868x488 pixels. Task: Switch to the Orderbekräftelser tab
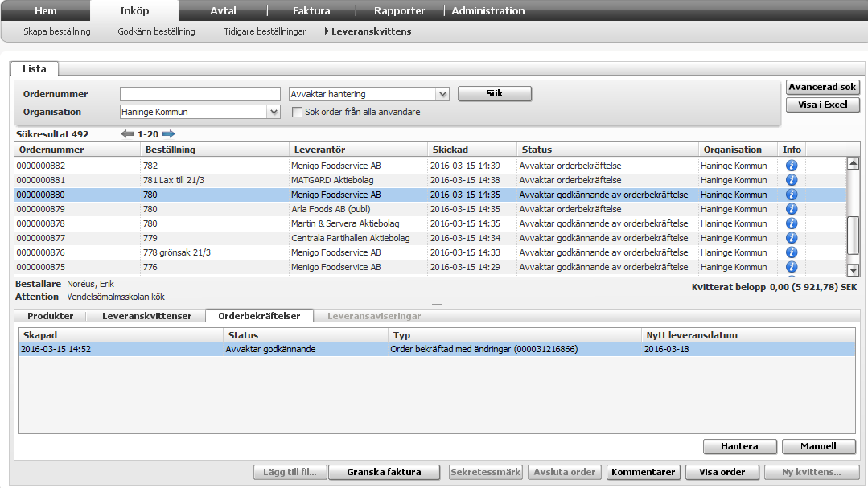259,316
